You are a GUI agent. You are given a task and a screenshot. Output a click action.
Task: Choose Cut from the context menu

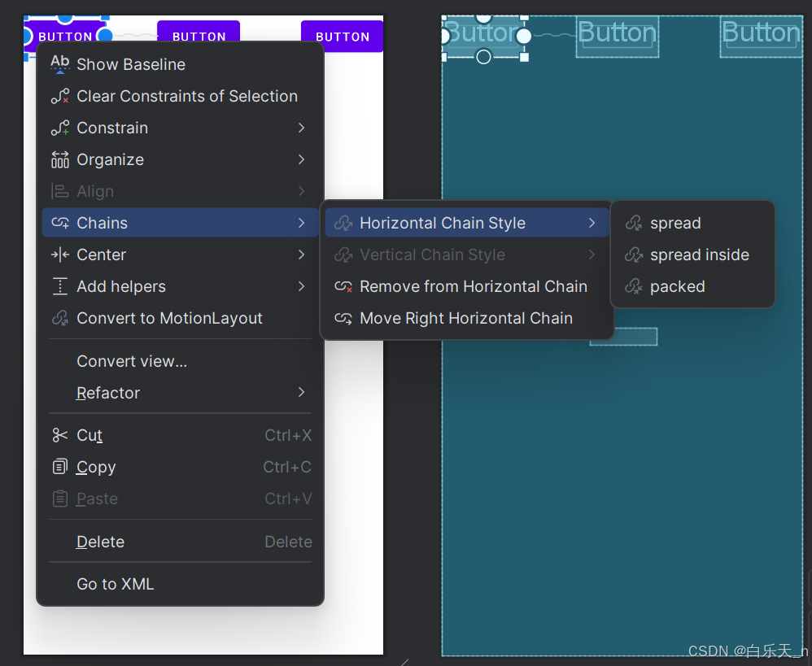(180, 435)
